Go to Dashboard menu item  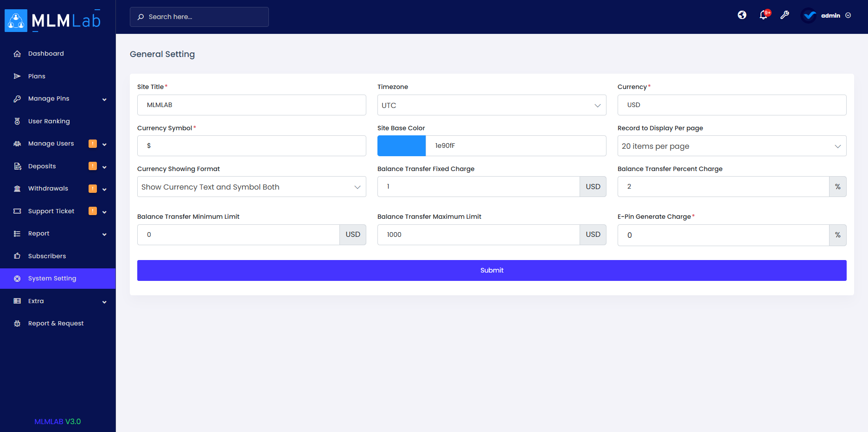(x=58, y=54)
